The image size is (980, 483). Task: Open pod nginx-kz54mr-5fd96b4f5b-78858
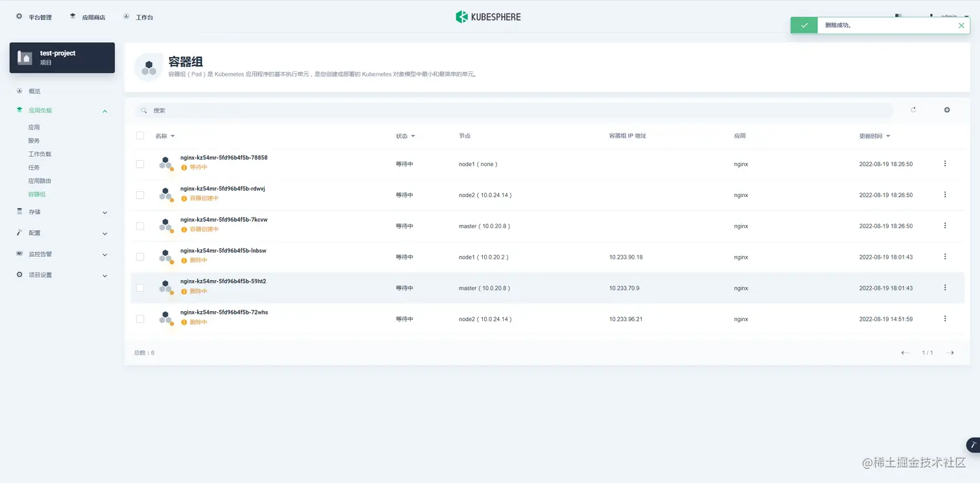224,158
